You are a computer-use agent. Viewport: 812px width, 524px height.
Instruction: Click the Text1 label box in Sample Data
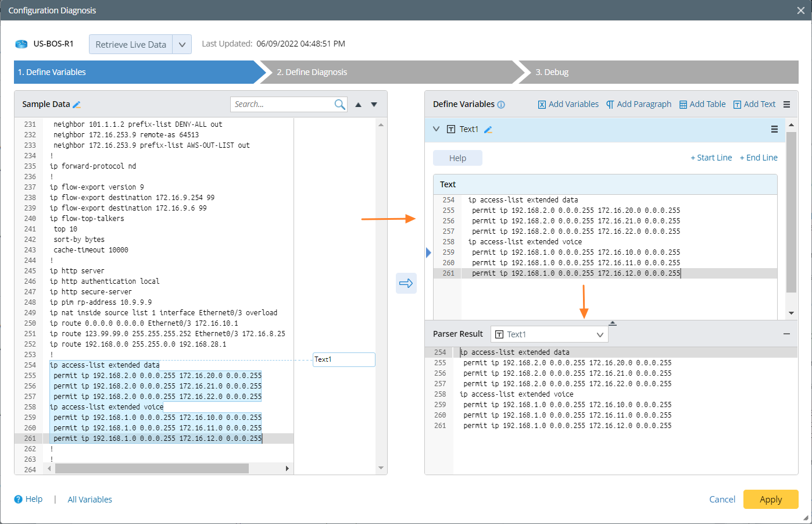click(344, 359)
